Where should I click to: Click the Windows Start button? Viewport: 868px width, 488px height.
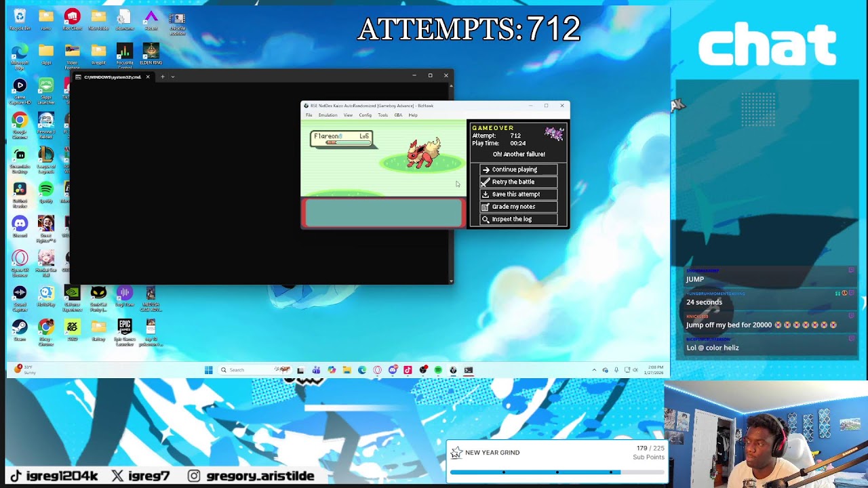tap(209, 370)
